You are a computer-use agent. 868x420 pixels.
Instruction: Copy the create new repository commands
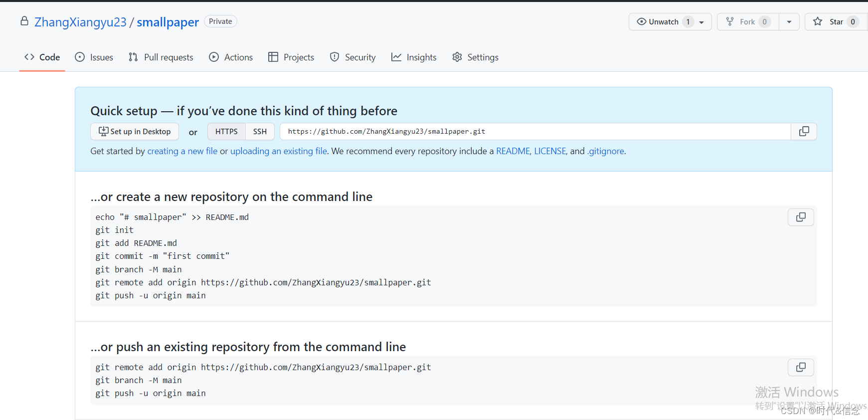(800, 217)
